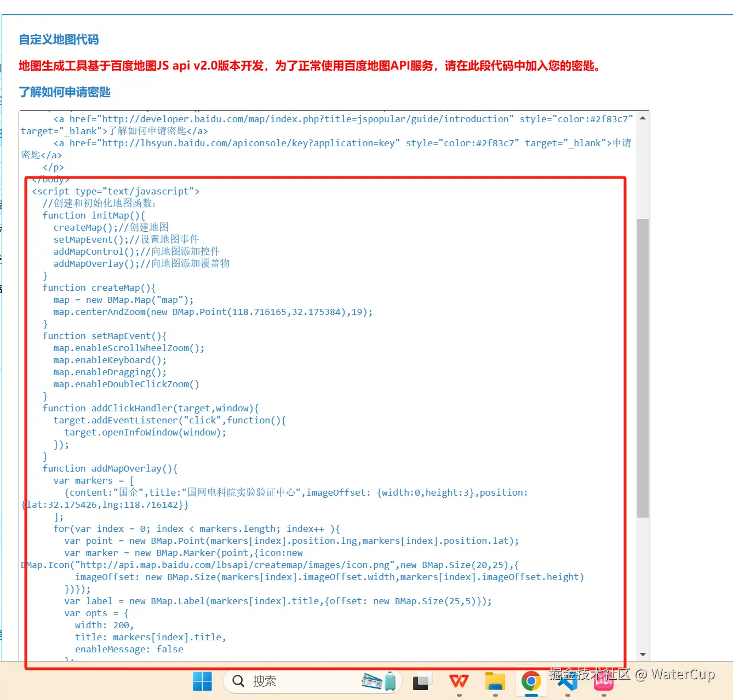Open the Windows Start menu

[202, 681]
